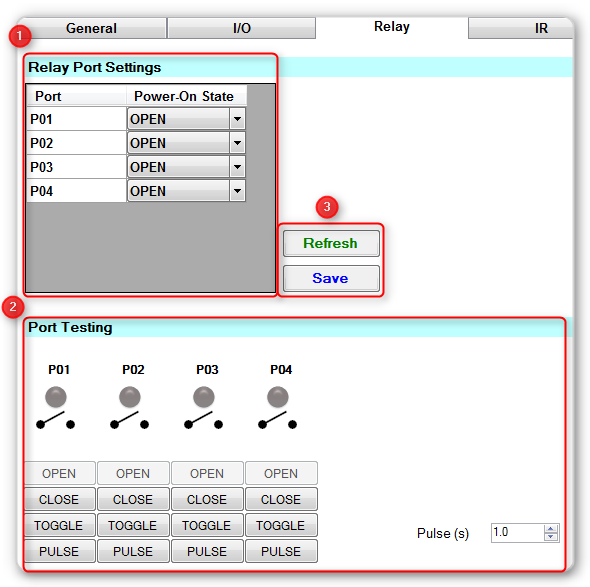Click the P04 relay indicator LED
Viewport: 590px width, 587px height.
(278, 397)
